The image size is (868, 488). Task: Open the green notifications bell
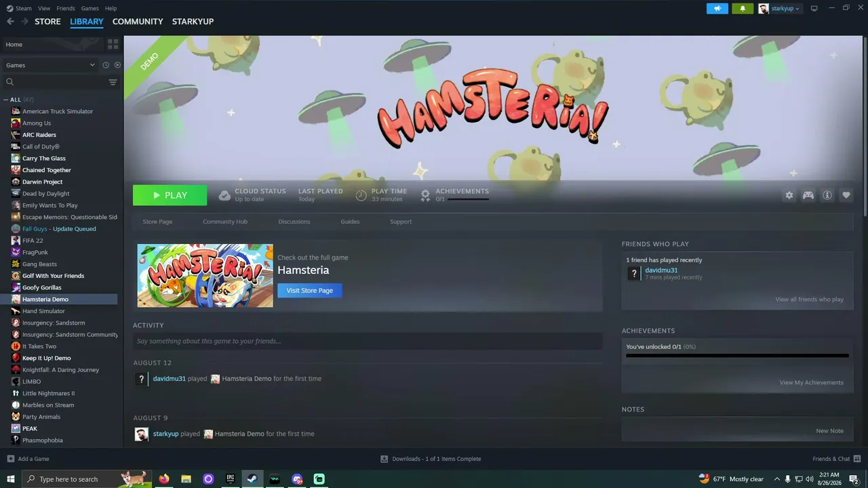click(x=743, y=9)
